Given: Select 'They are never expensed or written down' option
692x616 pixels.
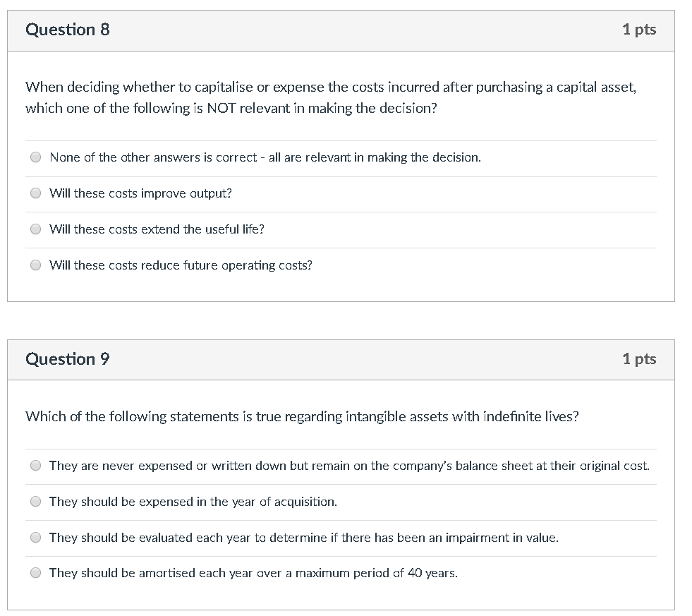Looking at the screenshot, I should point(35,464).
